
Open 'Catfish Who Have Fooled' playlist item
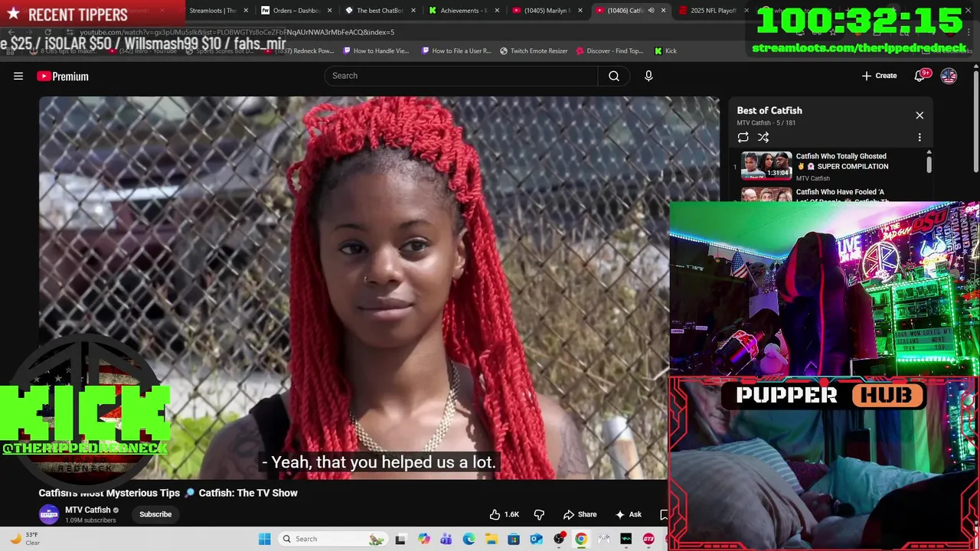tap(815, 195)
